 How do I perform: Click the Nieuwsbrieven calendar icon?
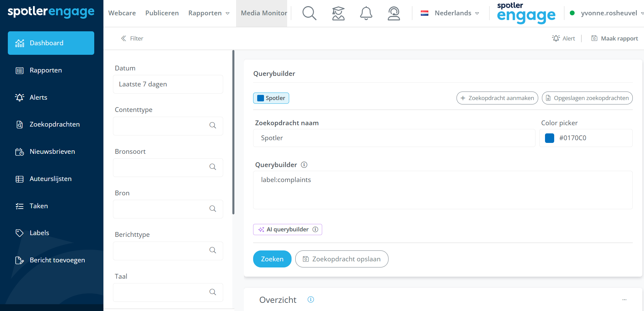(x=20, y=152)
